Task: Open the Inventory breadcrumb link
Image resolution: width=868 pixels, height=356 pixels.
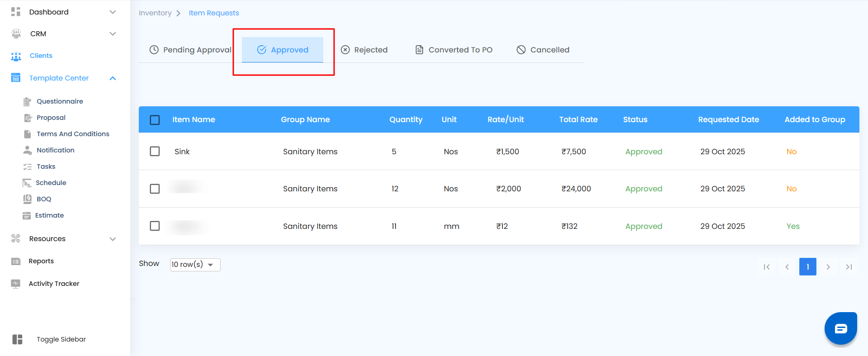Action: pos(155,13)
